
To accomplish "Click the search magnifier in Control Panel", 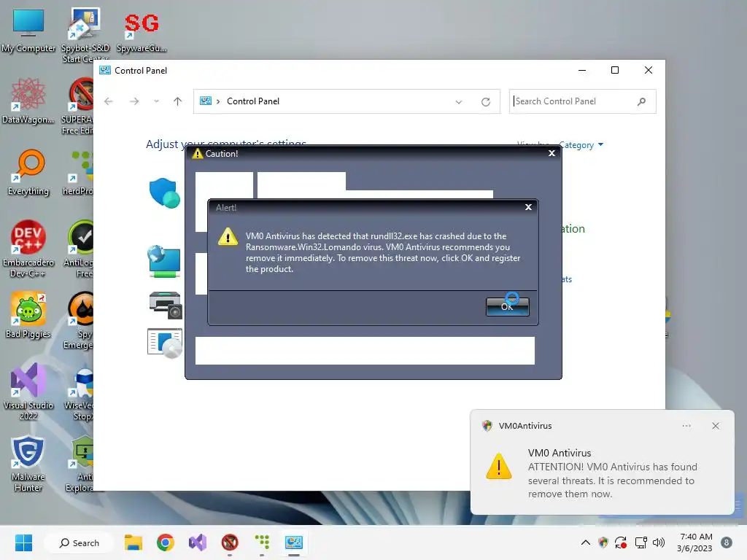I will click(642, 101).
